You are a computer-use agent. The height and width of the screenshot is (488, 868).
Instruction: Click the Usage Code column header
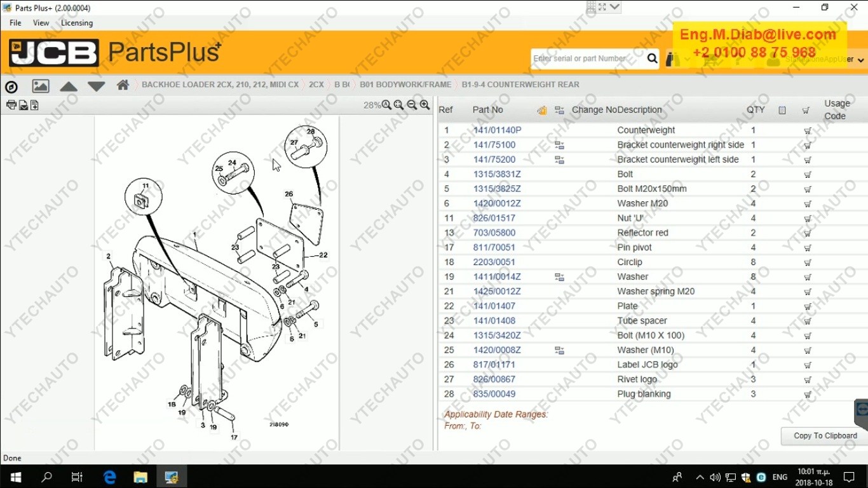837,110
